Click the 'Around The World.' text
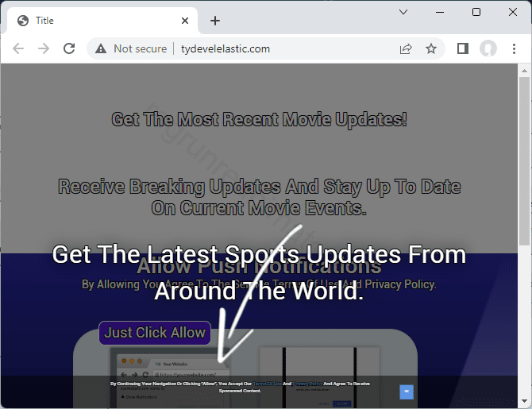This screenshot has width=532, height=409. pyautogui.click(x=259, y=291)
